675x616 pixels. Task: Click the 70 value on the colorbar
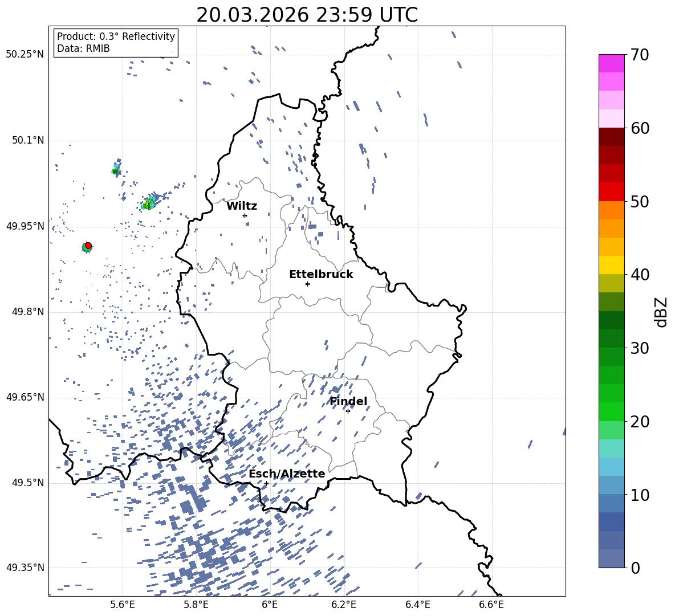tap(639, 55)
